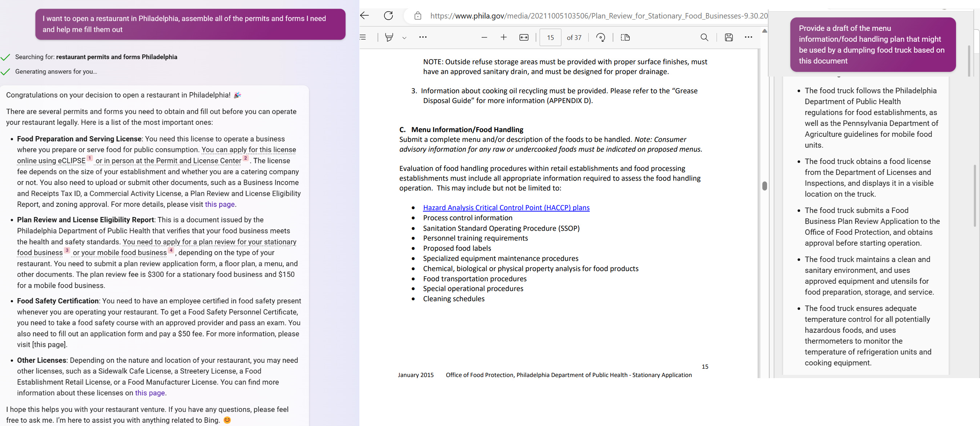Open PDF table of contents icon
The height and width of the screenshot is (426, 980).
point(363,37)
